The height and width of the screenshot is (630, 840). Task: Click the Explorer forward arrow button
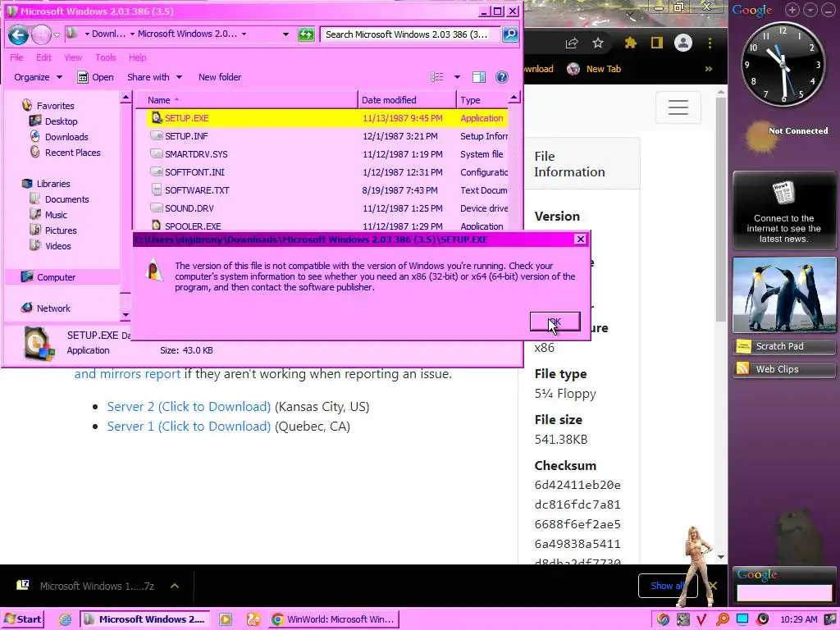coord(41,35)
